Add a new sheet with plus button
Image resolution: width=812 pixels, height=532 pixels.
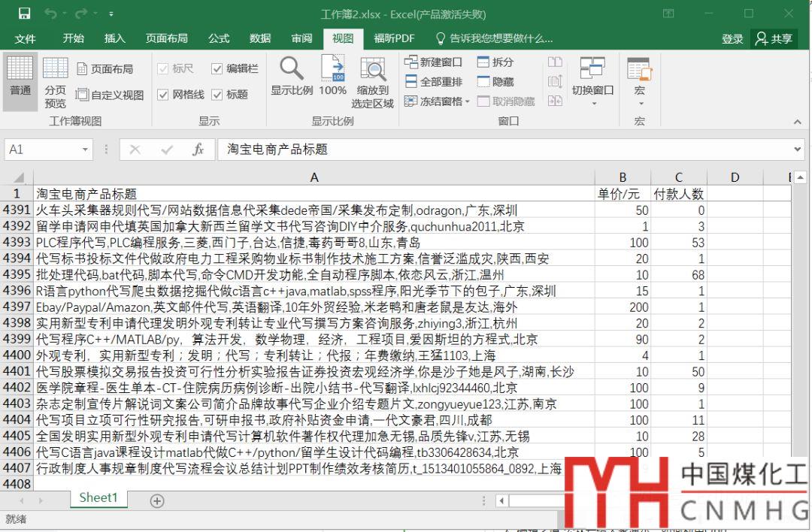click(157, 500)
